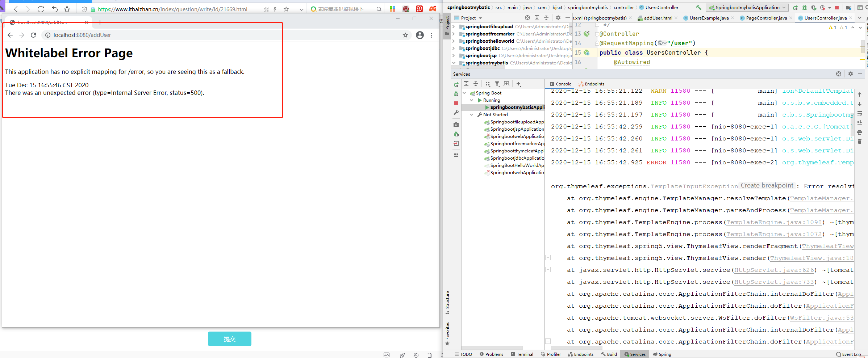Click the gutter Spring bean icon on line 13
Image resolution: width=868 pixels, height=358 pixels.
click(x=587, y=34)
